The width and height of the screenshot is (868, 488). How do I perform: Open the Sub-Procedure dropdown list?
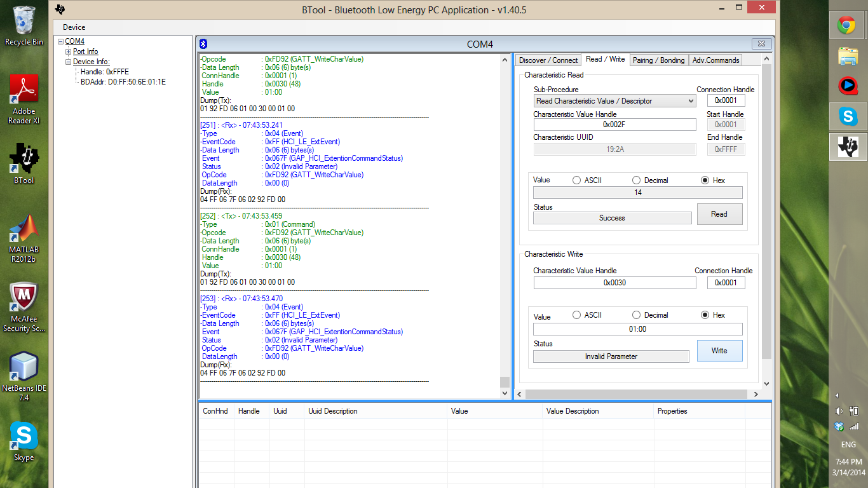pos(615,100)
